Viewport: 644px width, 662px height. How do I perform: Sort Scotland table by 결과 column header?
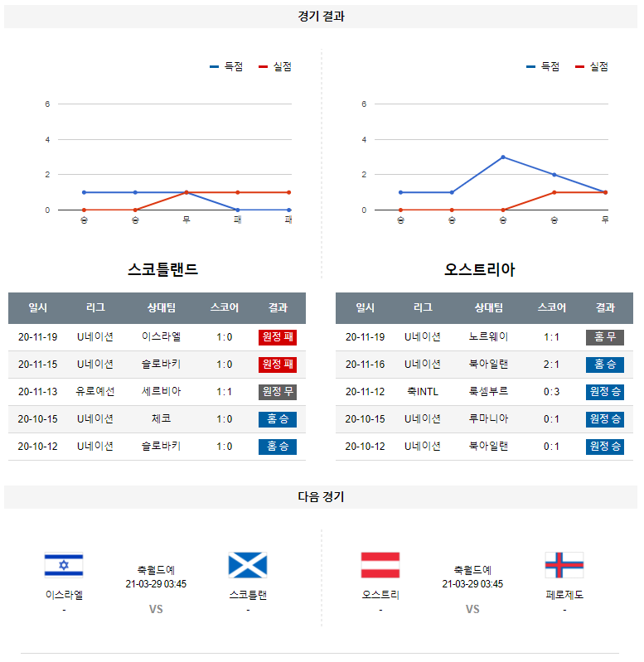point(278,307)
